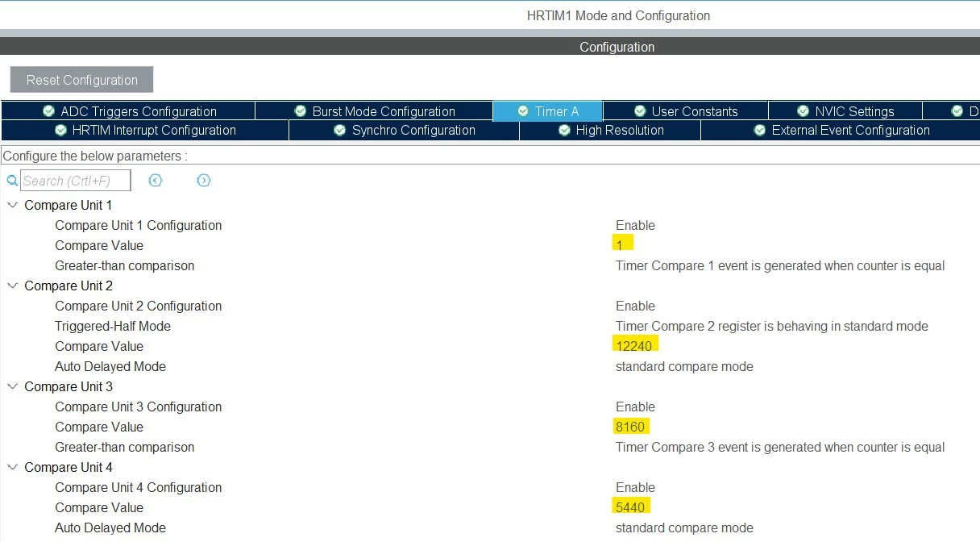980x542 pixels.
Task: Open Compare Unit 1 Greater-than comparison setting
Action: coord(780,265)
